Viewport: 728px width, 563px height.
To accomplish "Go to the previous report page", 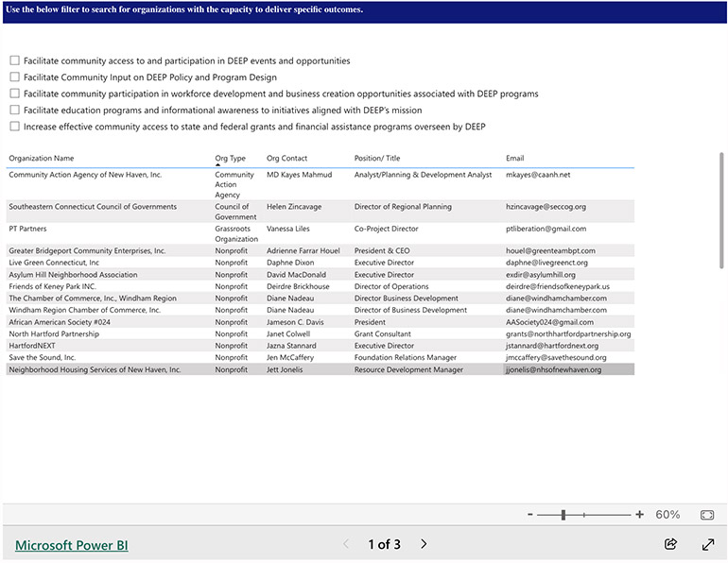I will [345, 544].
